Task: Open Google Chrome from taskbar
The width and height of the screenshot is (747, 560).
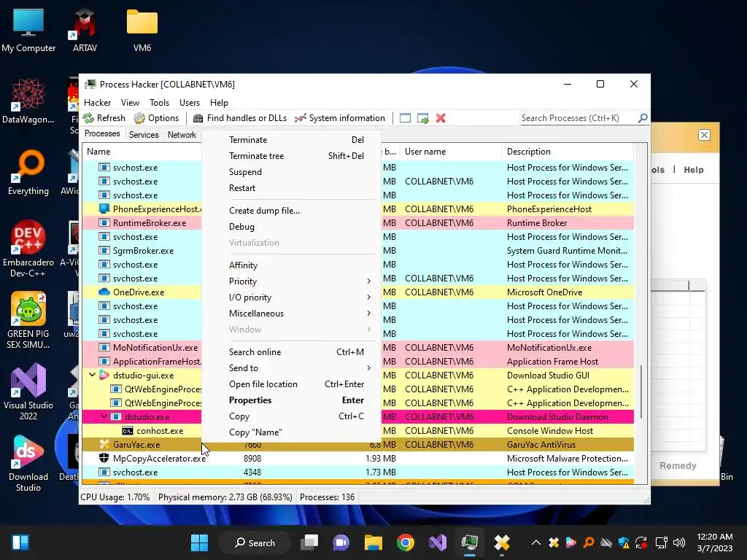Action: (406, 542)
